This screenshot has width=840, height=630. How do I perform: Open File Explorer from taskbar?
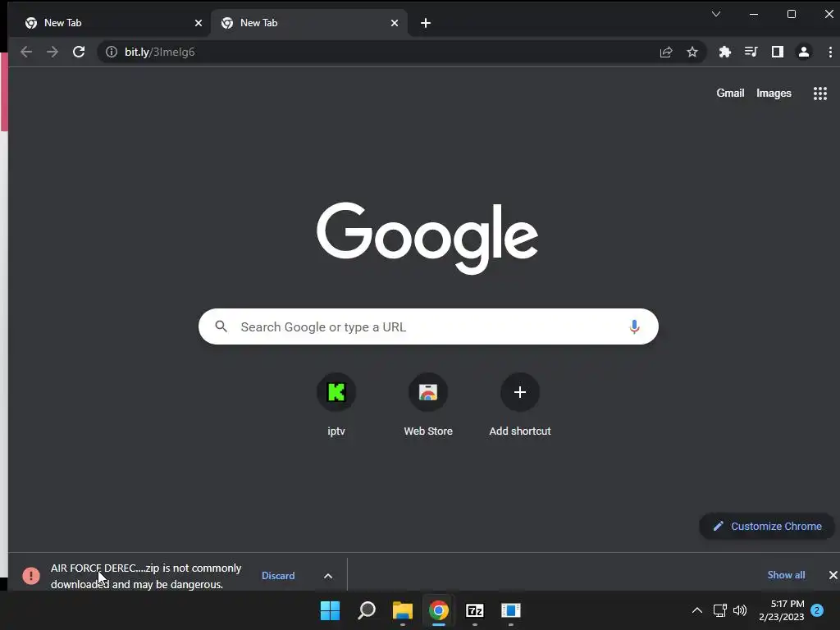(x=402, y=610)
